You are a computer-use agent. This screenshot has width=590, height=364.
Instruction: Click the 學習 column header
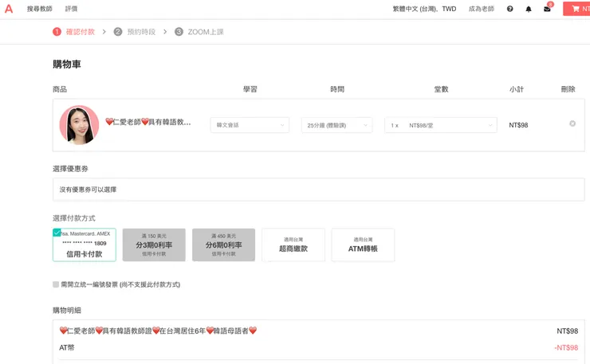[250, 89]
